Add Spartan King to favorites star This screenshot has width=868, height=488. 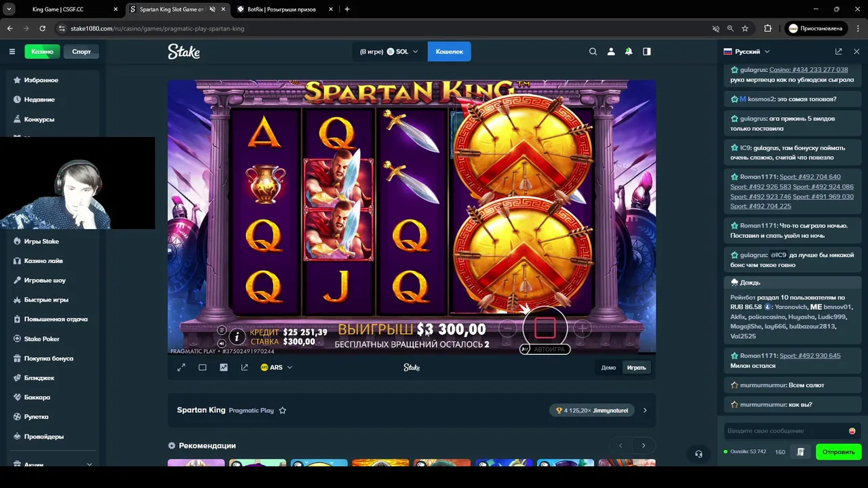coord(283,410)
